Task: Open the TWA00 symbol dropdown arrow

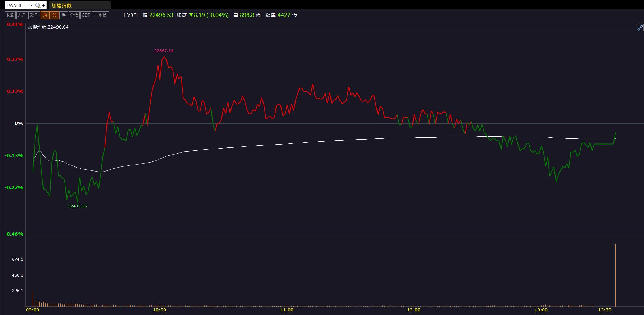Action: 31,5
